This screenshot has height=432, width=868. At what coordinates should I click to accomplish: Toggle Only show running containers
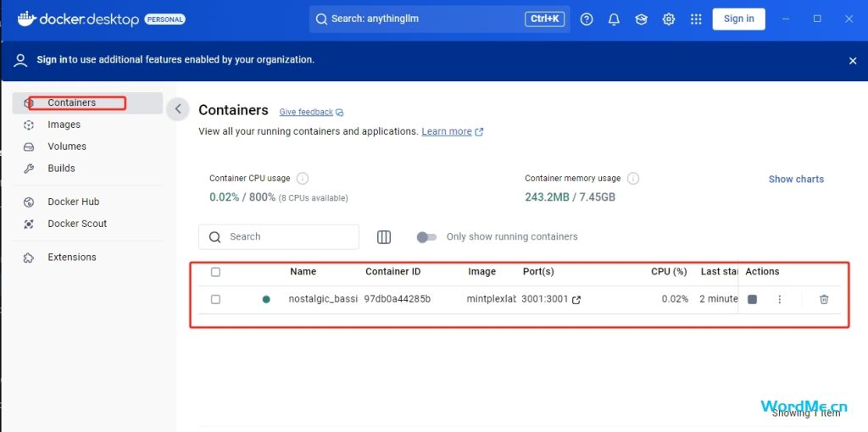426,236
